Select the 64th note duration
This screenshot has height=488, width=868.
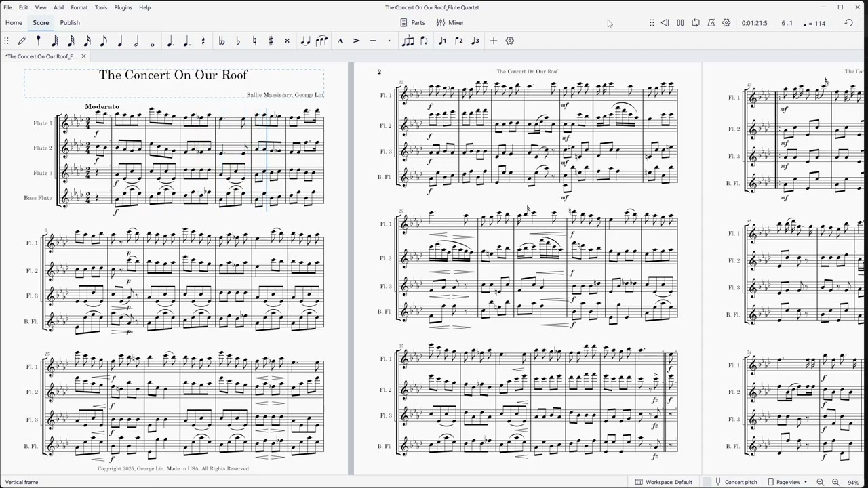(55, 41)
